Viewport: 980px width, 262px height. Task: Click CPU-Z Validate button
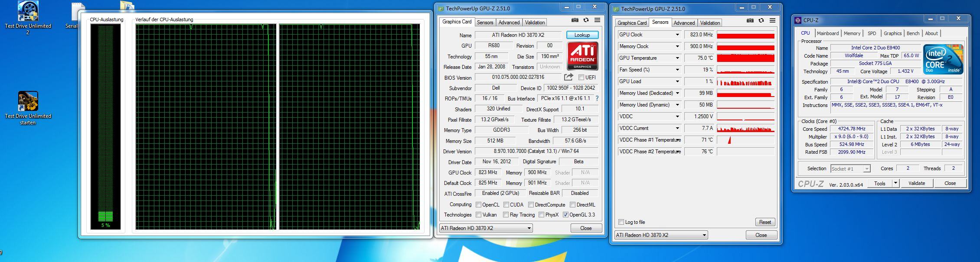(917, 183)
